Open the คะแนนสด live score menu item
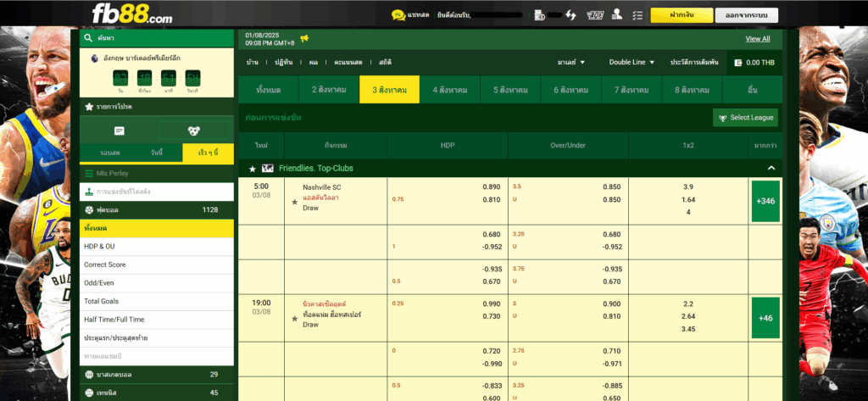The width and height of the screenshot is (868, 401). 349,63
